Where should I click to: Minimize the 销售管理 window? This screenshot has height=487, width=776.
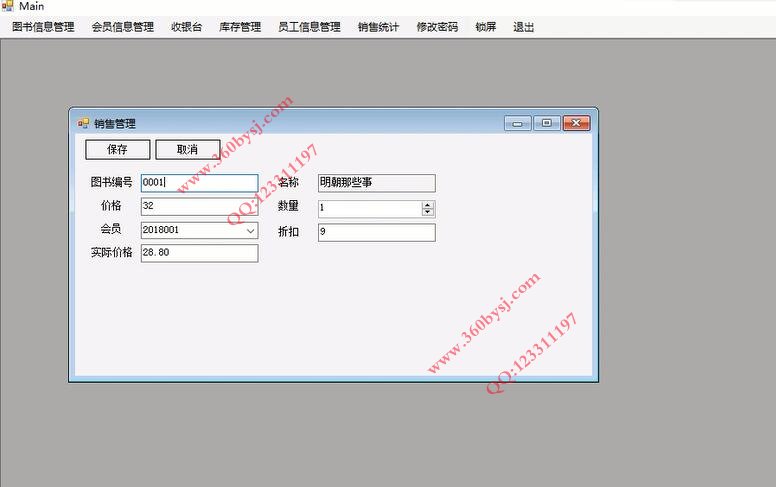tap(518, 123)
